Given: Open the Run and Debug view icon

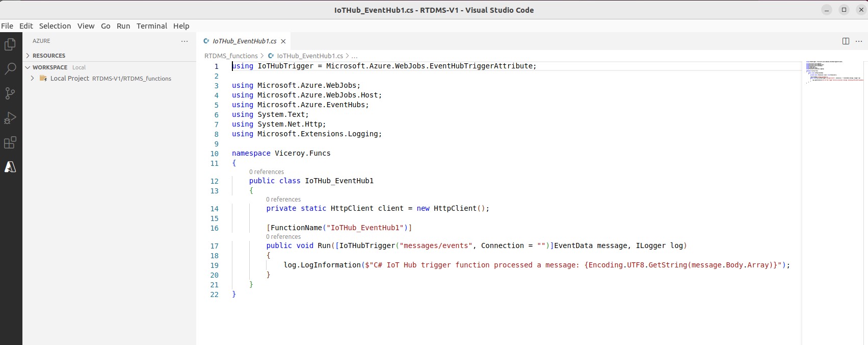Looking at the screenshot, I should [10, 118].
